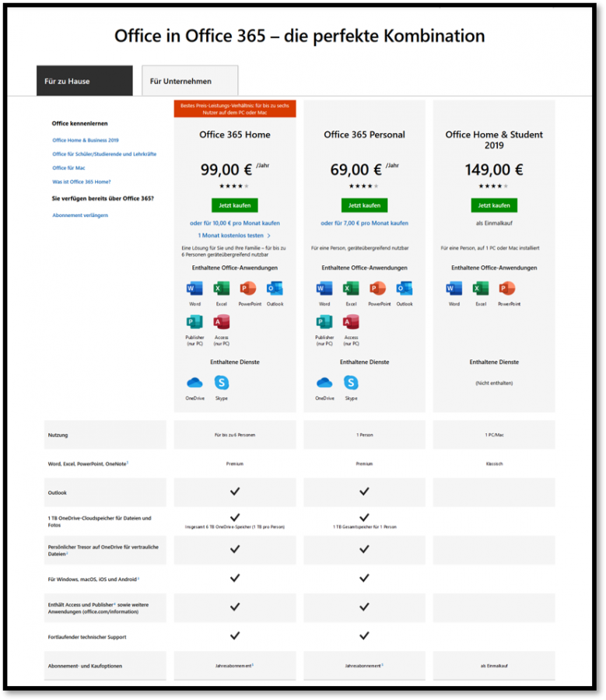Click the Office Home & Student 2019 heading
This screenshot has height=700, width=606.
point(494,140)
